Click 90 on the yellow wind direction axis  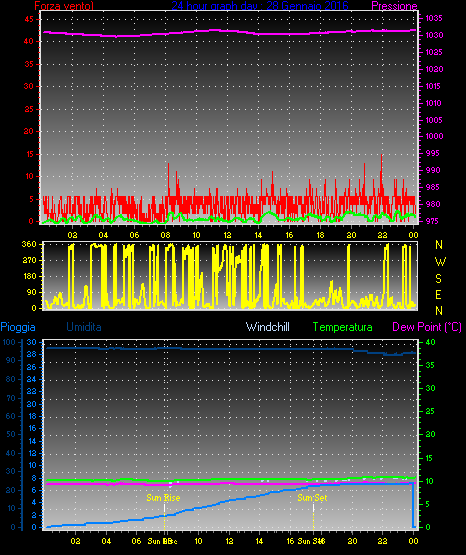point(31,292)
